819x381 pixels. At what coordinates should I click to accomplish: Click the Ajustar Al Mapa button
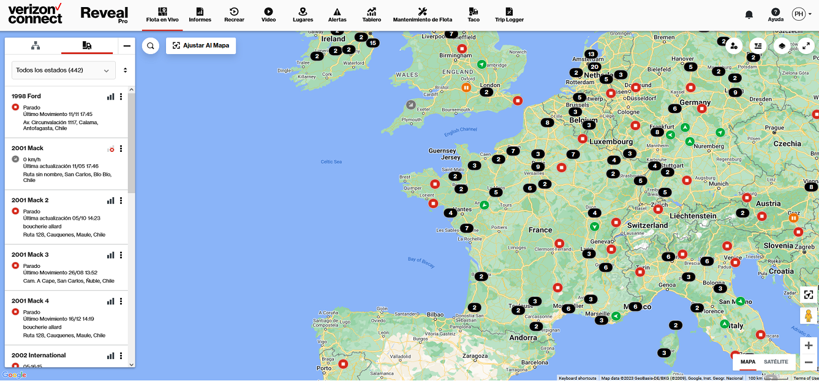201,45
